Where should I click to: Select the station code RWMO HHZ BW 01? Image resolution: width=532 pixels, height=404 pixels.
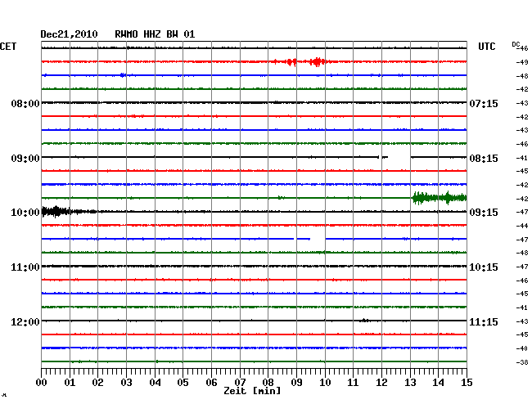click(155, 34)
